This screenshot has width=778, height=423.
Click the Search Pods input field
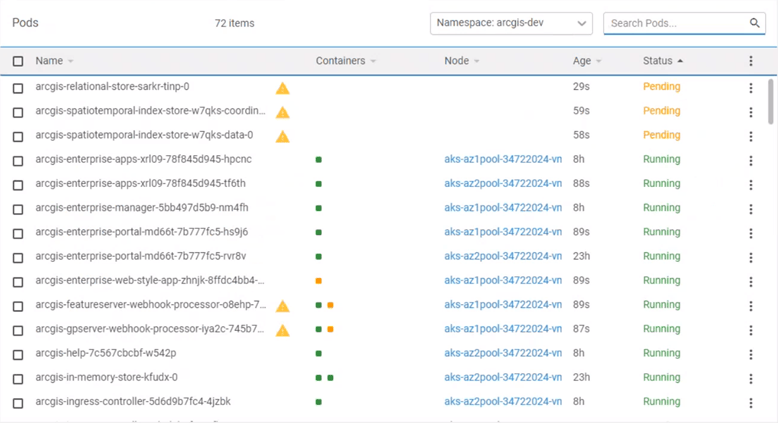[x=675, y=23]
